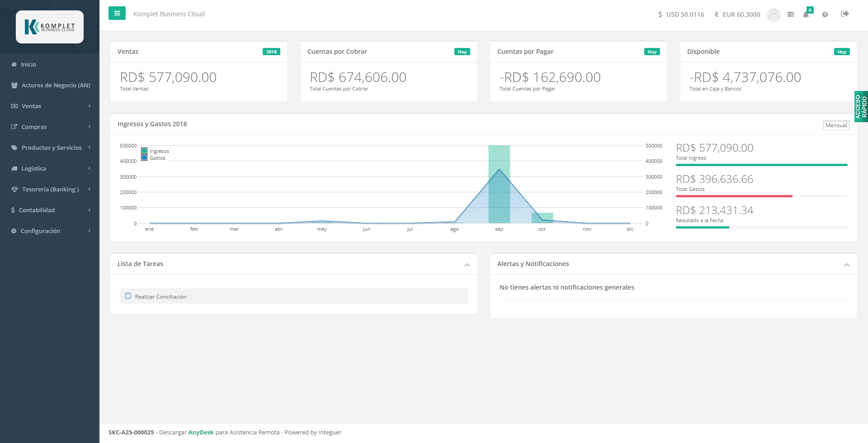This screenshot has width=868, height=443.
Task: Open the Tesorería (Banking) menu item
Action: point(50,189)
